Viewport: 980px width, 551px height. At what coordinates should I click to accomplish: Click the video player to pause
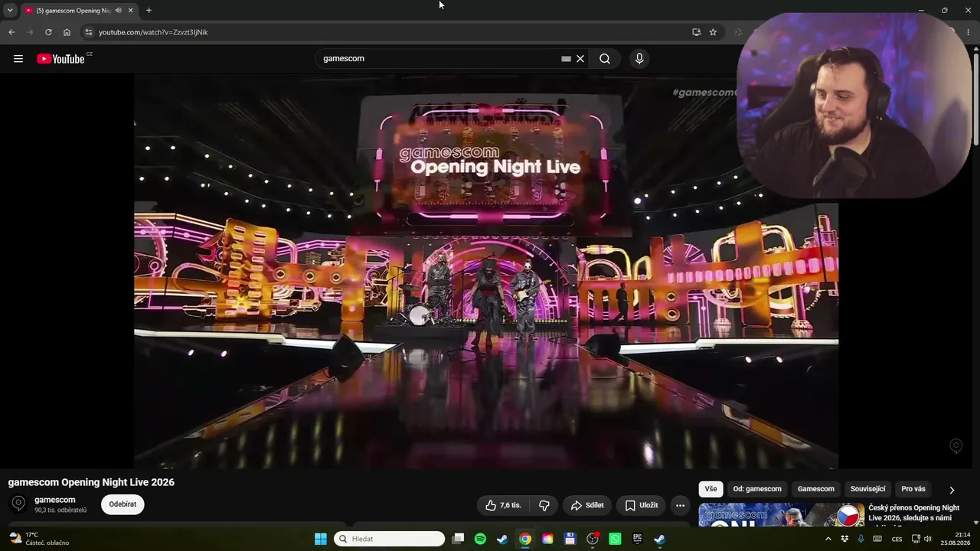486,270
